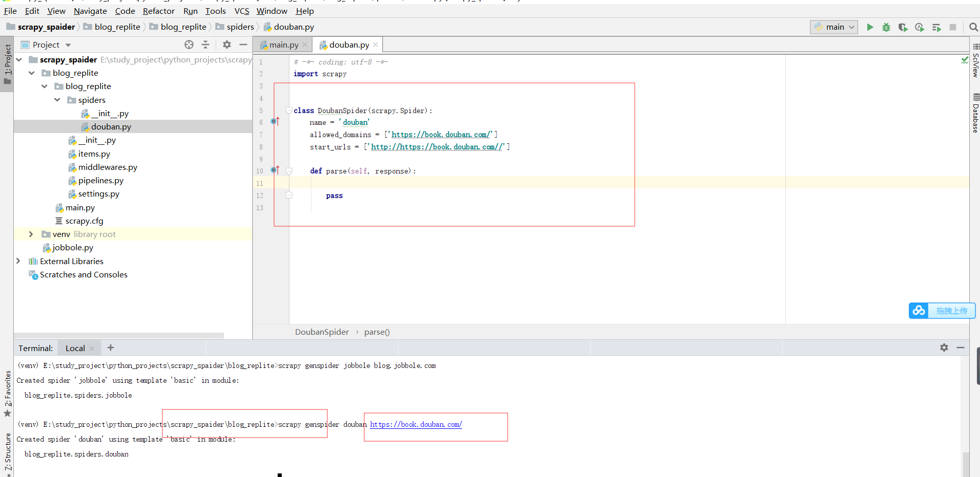Close the douban.py editor tab
Screen dimensions: 980x477
point(376,45)
